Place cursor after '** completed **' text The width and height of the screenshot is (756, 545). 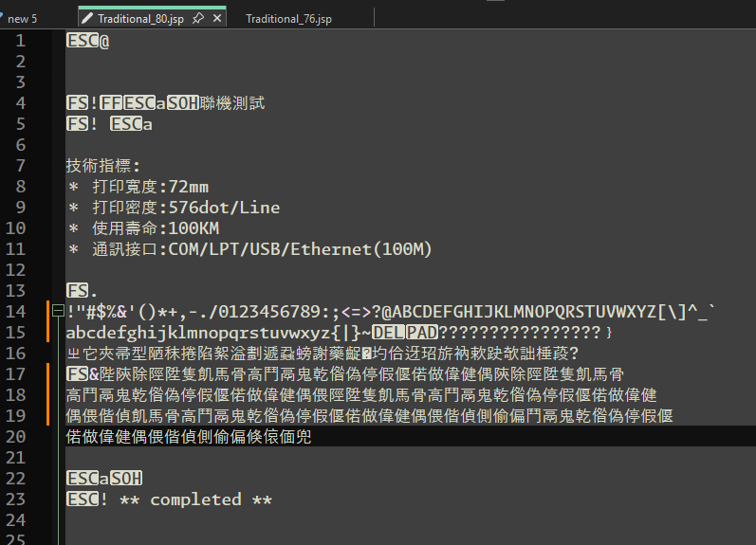click(273, 500)
